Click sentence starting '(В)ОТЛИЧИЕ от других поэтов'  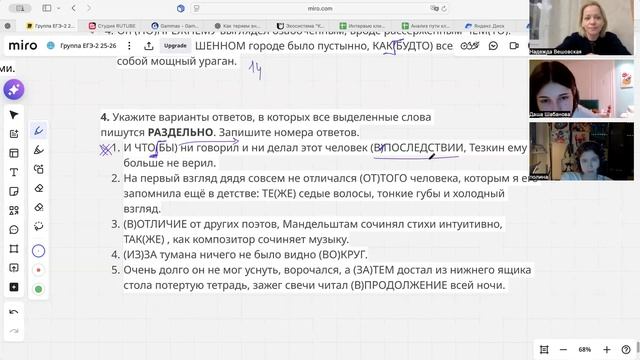tap(313, 231)
